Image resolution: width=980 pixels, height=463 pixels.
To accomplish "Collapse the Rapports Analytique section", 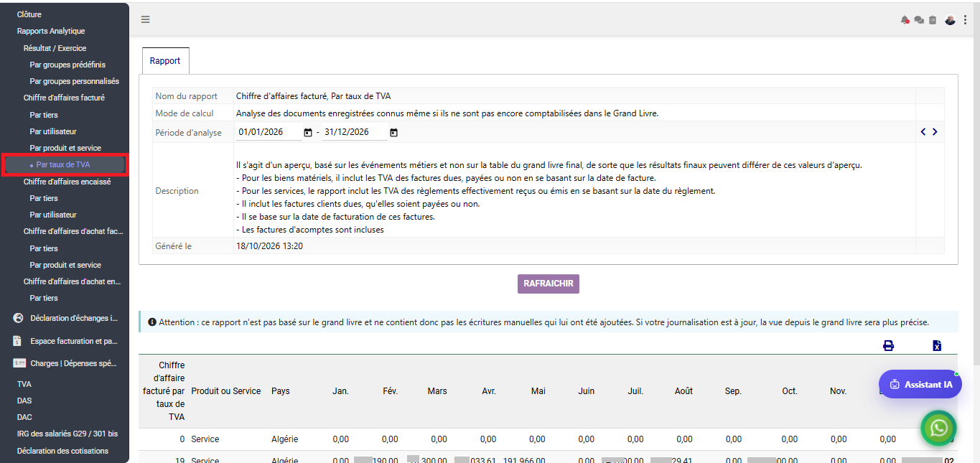I will pos(51,31).
